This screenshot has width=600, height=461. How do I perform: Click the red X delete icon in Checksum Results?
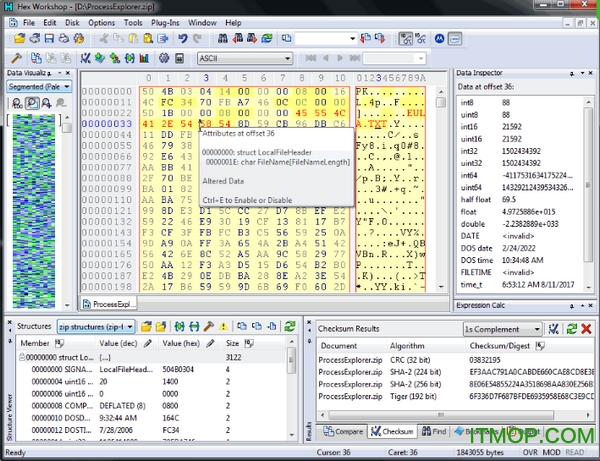(x=586, y=329)
